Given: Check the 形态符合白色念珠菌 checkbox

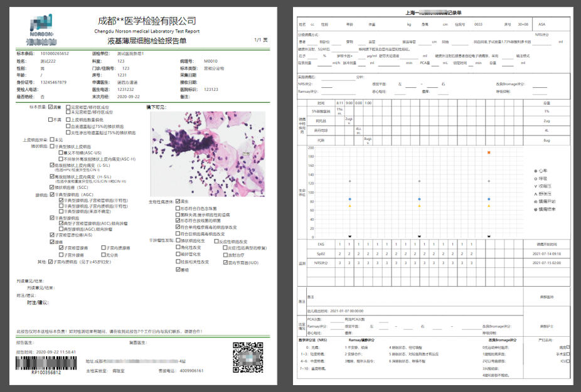Looking at the screenshot, I should point(178,209).
